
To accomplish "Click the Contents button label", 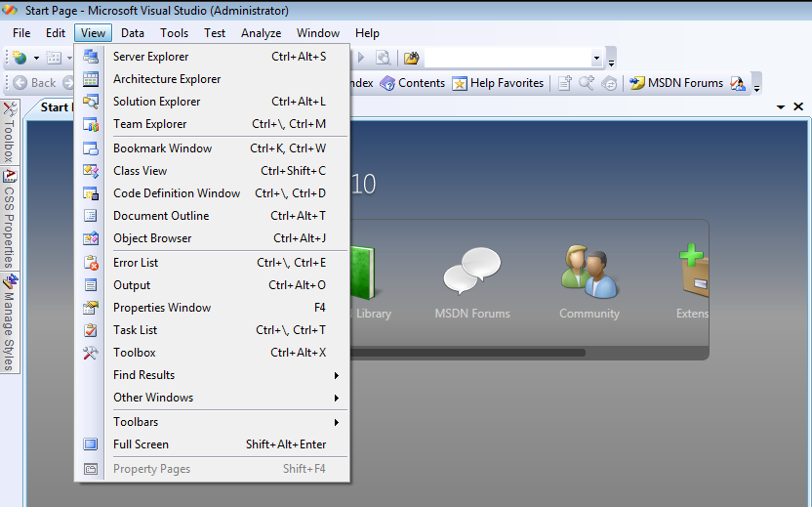I will tap(422, 83).
